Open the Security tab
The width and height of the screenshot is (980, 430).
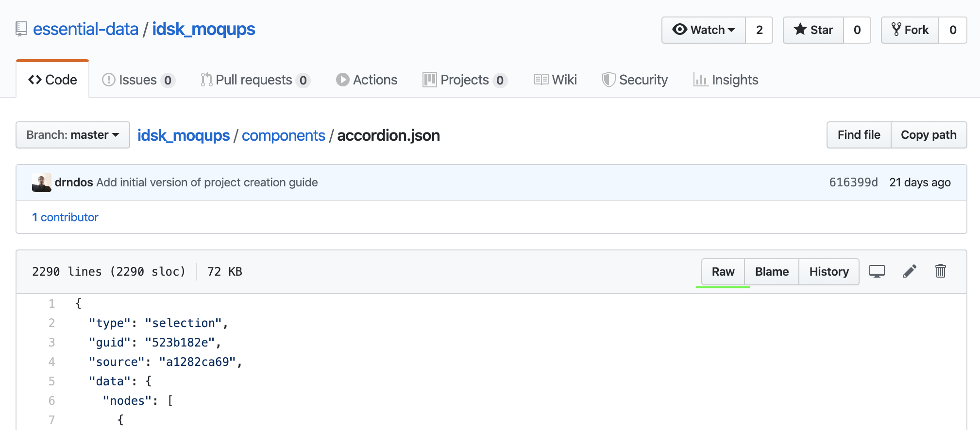(x=635, y=80)
